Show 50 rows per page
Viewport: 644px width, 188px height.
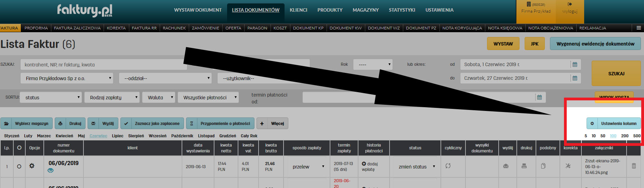[603, 136]
